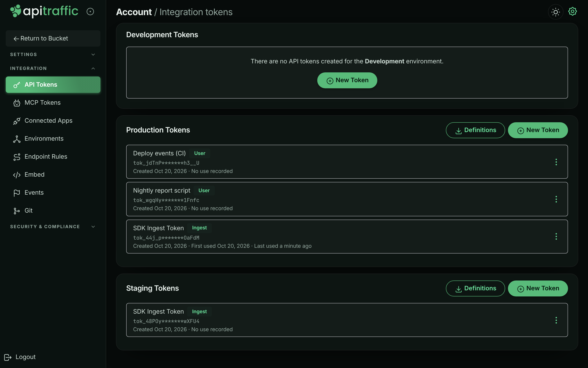Viewport: 588px width, 368px height.
Task: Open Connected Apps page
Action: point(53,121)
